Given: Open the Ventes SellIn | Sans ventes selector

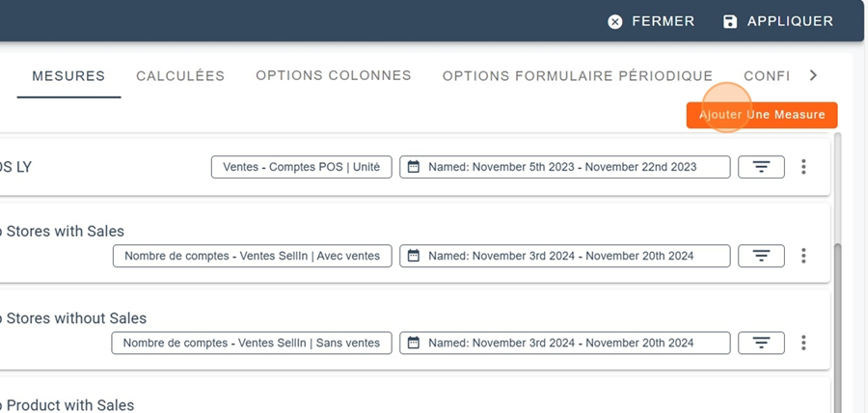Looking at the screenshot, I should point(251,343).
